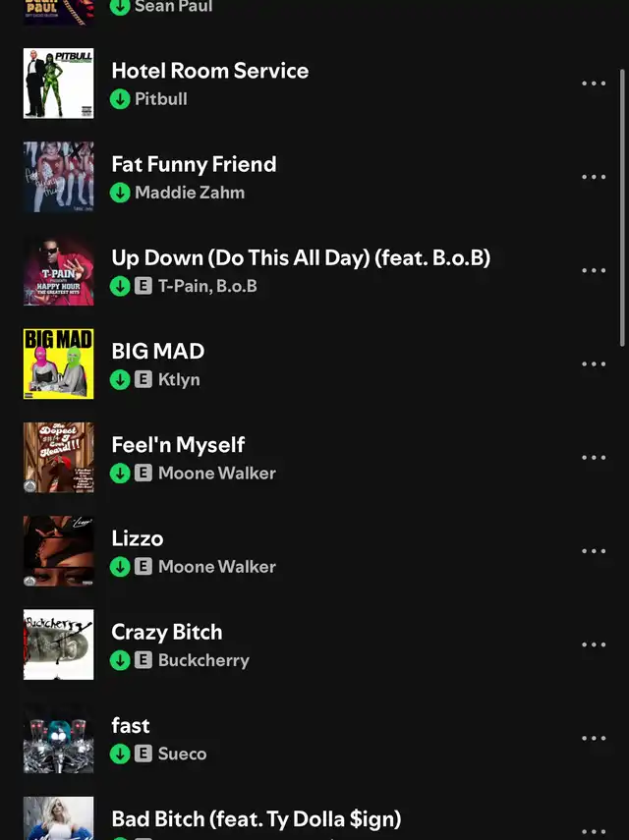Open three-dot menu for Crazy Bitch
This screenshot has width=629, height=840.
tap(594, 645)
